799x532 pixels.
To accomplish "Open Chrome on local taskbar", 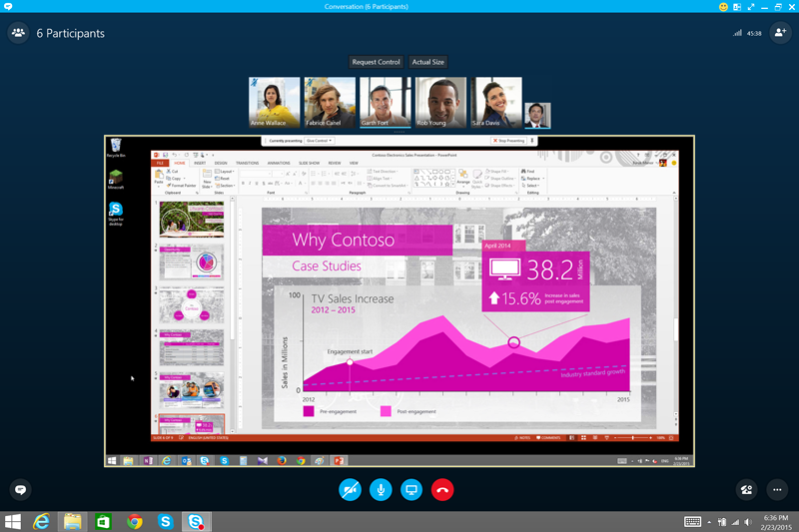I will (x=135, y=522).
